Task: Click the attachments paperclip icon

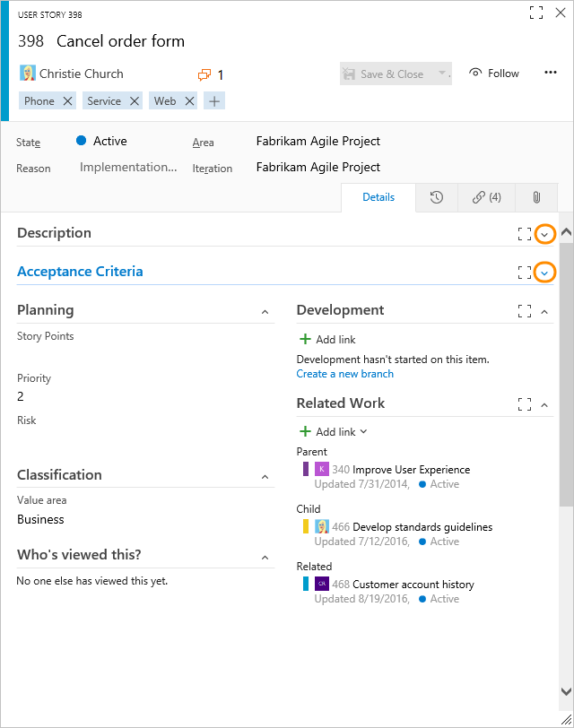Action: (x=535, y=197)
